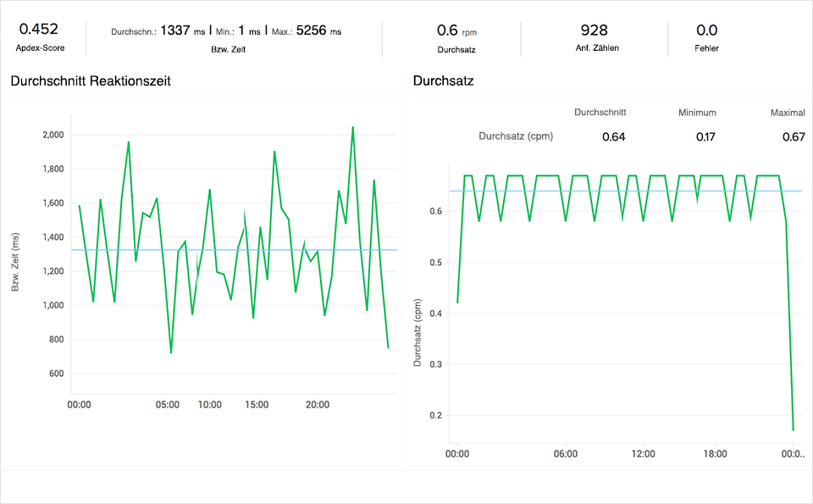Click the 05:00 label on response time axis
Image resolution: width=813 pixels, height=504 pixels.
(168, 405)
